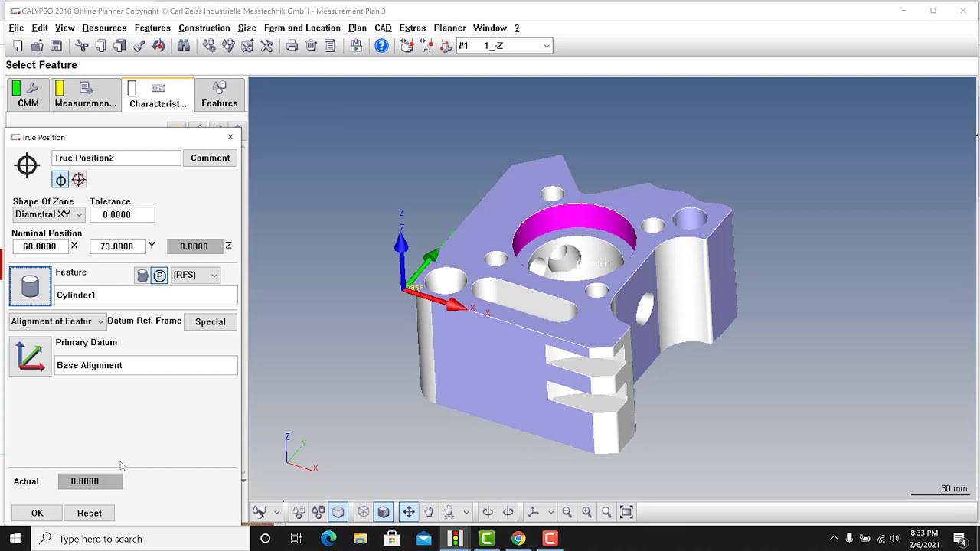
Task: Cut with the scissors toolbar icon
Action: coord(81,46)
